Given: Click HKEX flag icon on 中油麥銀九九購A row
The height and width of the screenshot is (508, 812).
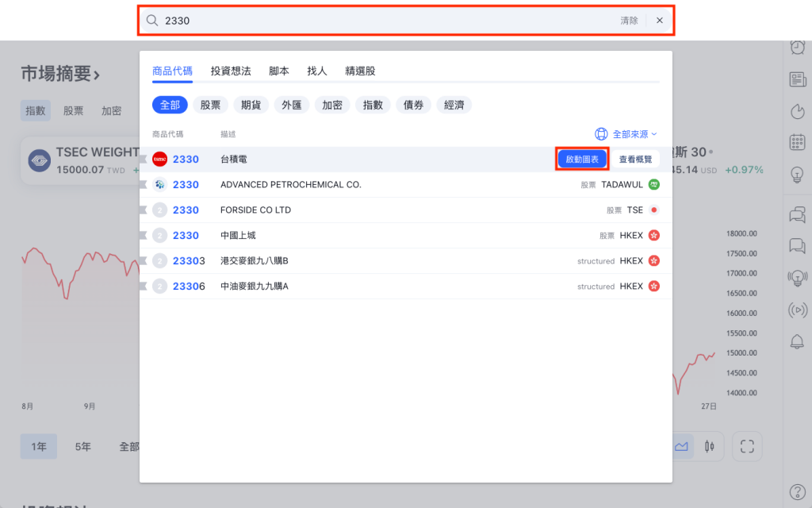Looking at the screenshot, I should (x=654, y=286).
